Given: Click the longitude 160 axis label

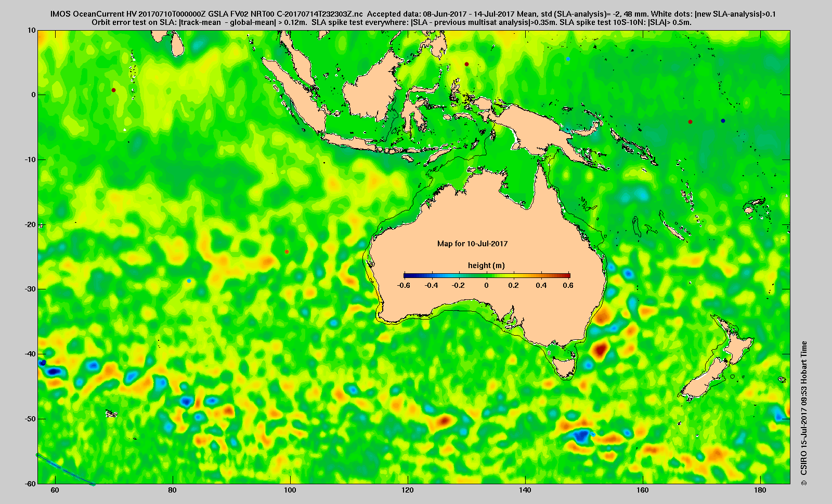Looking at the screenshot, I should click(x=643, y=490).
